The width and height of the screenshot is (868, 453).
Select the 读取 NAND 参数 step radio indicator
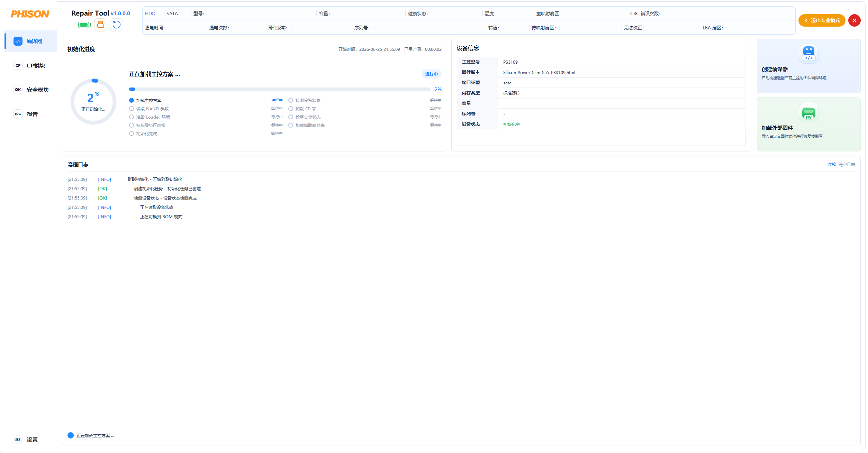coord(132,109)
